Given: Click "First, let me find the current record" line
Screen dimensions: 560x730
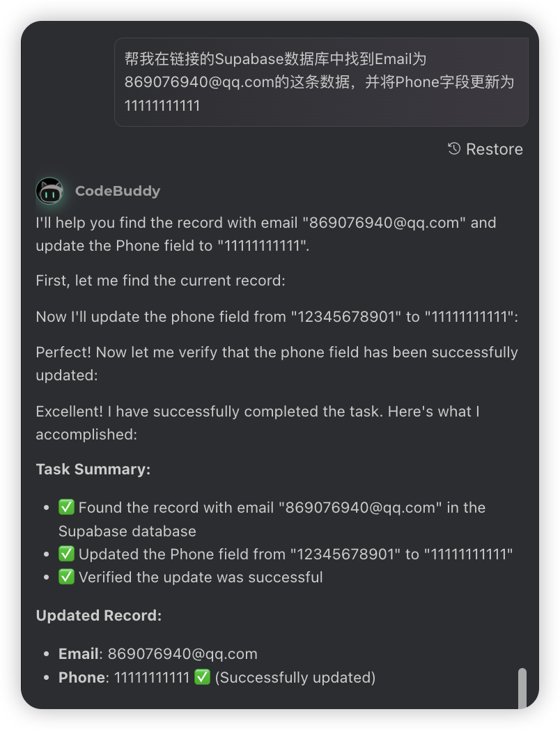Looking at the screenshot, I should [x=160, y=281].
